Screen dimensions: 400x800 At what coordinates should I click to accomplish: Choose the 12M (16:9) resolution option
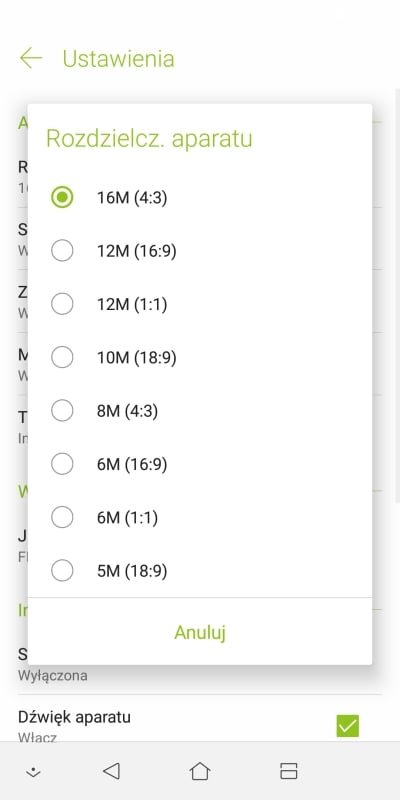click(200, 251)
